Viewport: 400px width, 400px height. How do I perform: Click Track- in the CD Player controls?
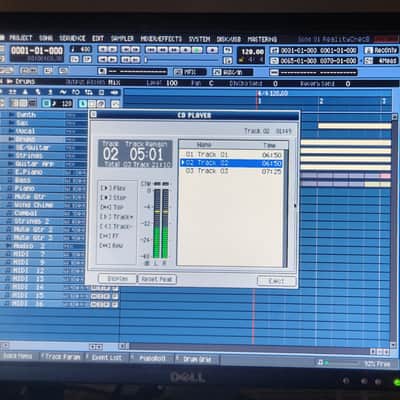click(116, 226)
